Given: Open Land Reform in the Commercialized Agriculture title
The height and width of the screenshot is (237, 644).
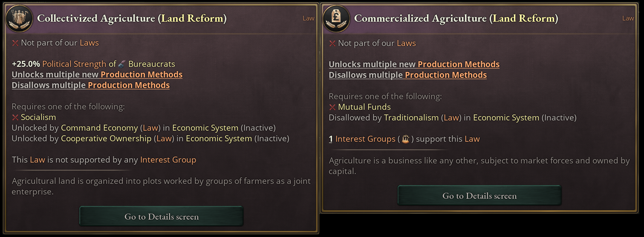Looking at the screenshot, I should point(524,18).
